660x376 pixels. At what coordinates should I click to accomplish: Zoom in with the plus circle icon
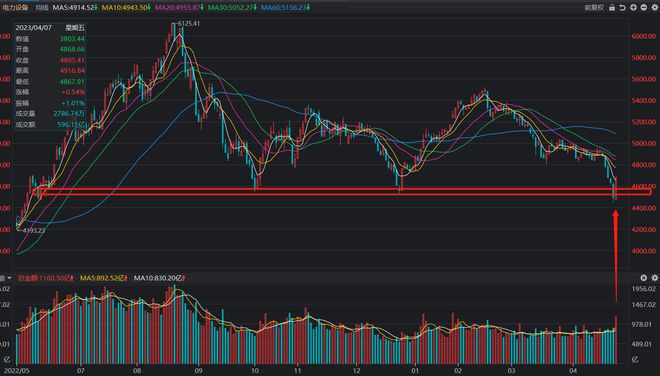point(633,8)
